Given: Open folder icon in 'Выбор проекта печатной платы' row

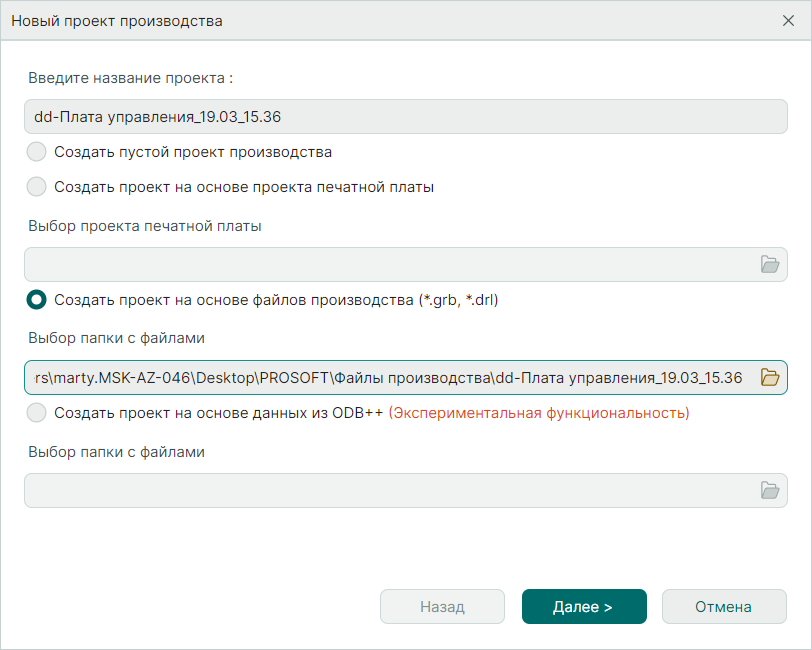Looking at the screenshot, I should (x=770, y=264).
